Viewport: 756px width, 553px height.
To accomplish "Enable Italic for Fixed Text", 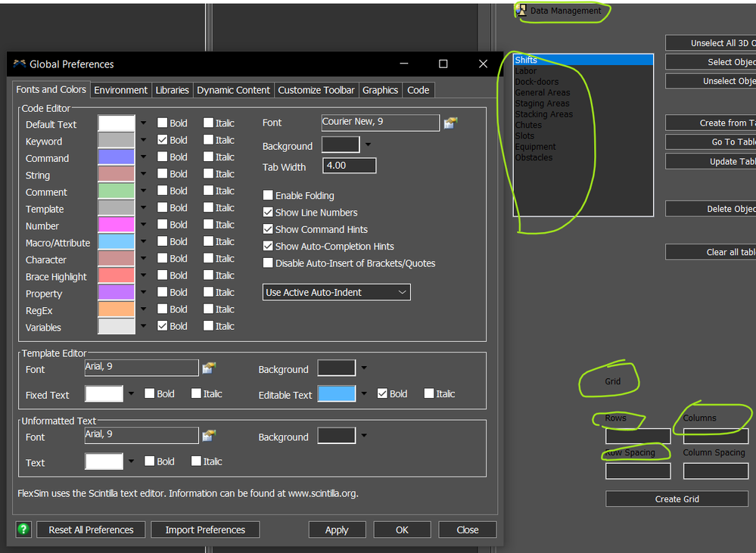I will coord(196,393).
